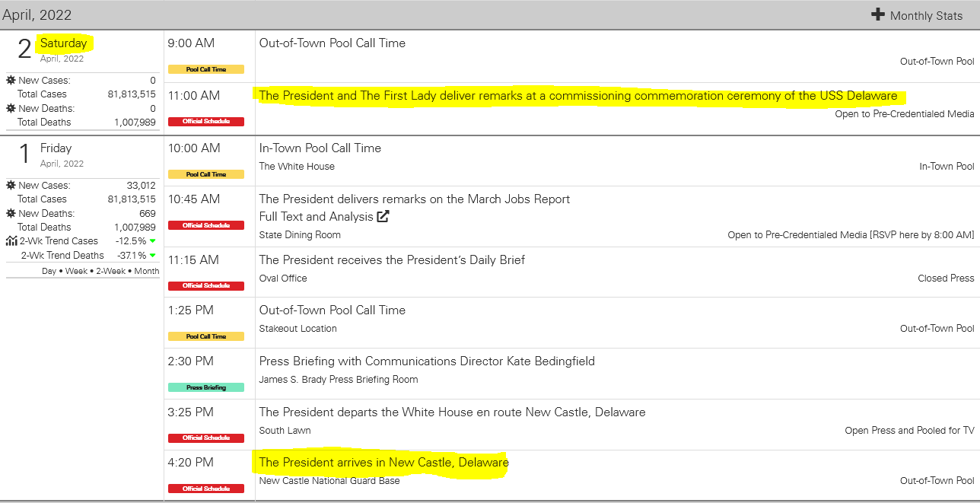This screenshot has height=503, width=980.
Task: Switch the trend view to 2-Week
Action: click(110, 271)
